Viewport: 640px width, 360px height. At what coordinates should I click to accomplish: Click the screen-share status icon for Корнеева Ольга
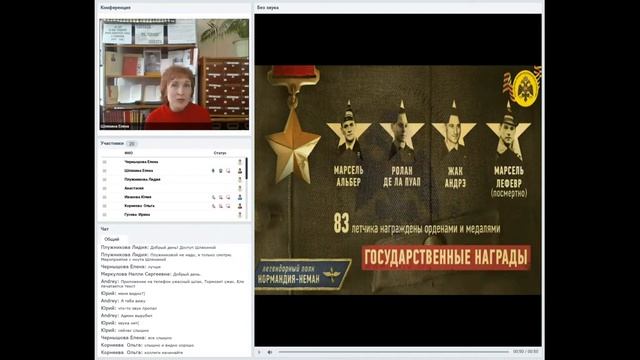[x=228, y=206]
